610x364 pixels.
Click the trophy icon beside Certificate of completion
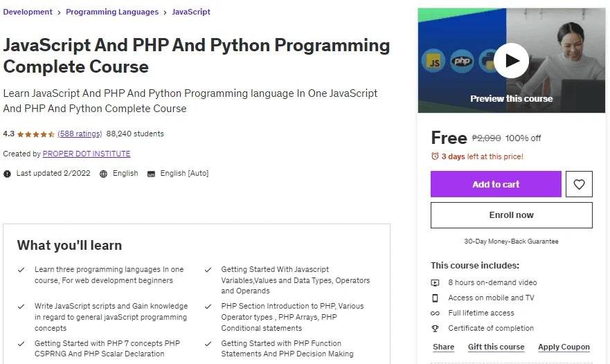435,329
